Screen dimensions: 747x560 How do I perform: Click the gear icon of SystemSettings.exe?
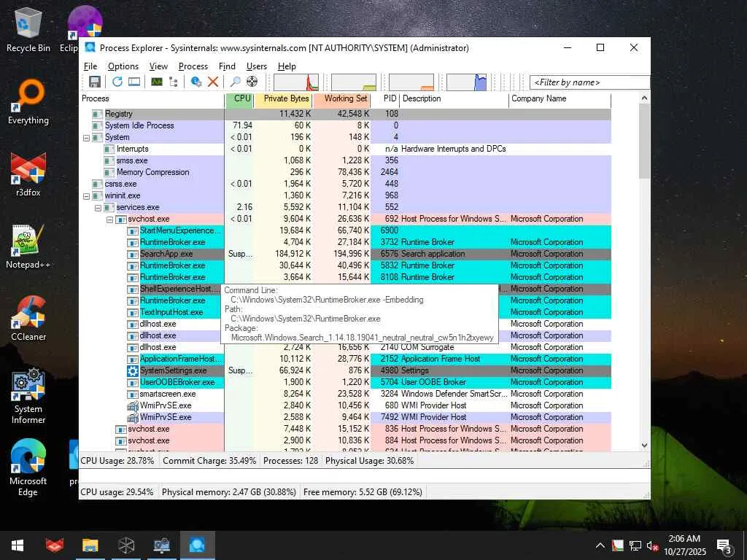coord(133,370)
